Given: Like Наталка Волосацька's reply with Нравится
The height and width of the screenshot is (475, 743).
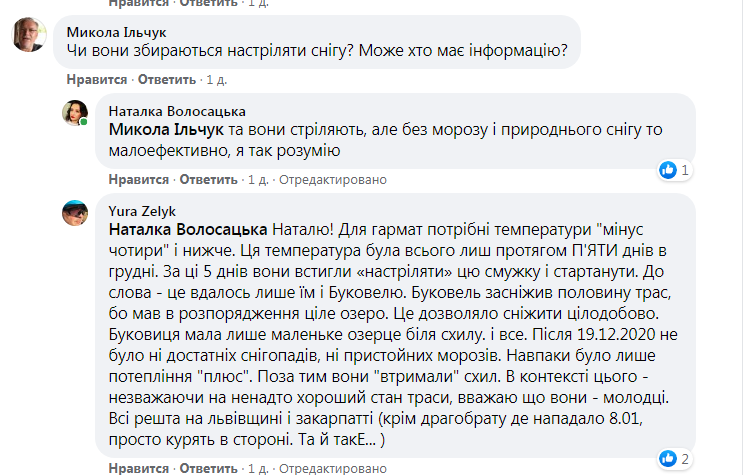Looking at the screenshot, I should point(136,180).
